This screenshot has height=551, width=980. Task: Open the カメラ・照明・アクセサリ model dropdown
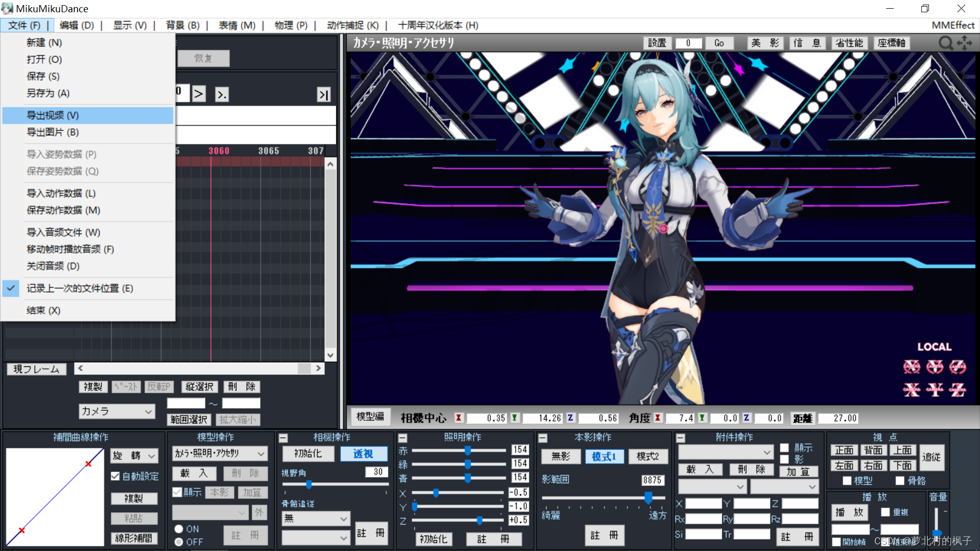[220, 453]
